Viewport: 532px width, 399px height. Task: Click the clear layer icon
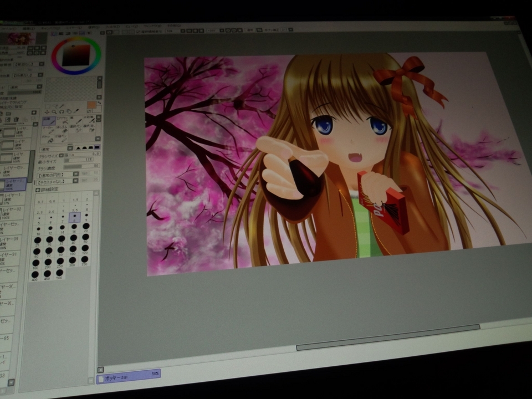[8, 120]
